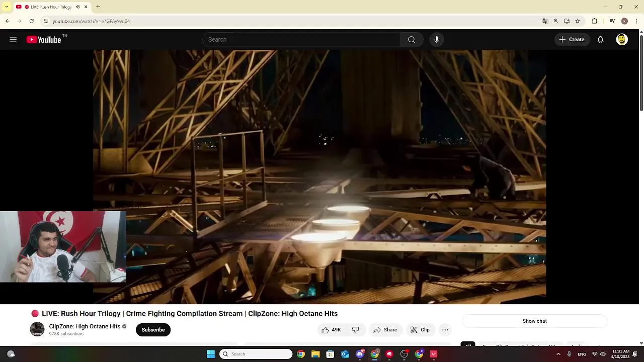Click the YouTube search input field

pyautogui.click(x=301, y=40)
